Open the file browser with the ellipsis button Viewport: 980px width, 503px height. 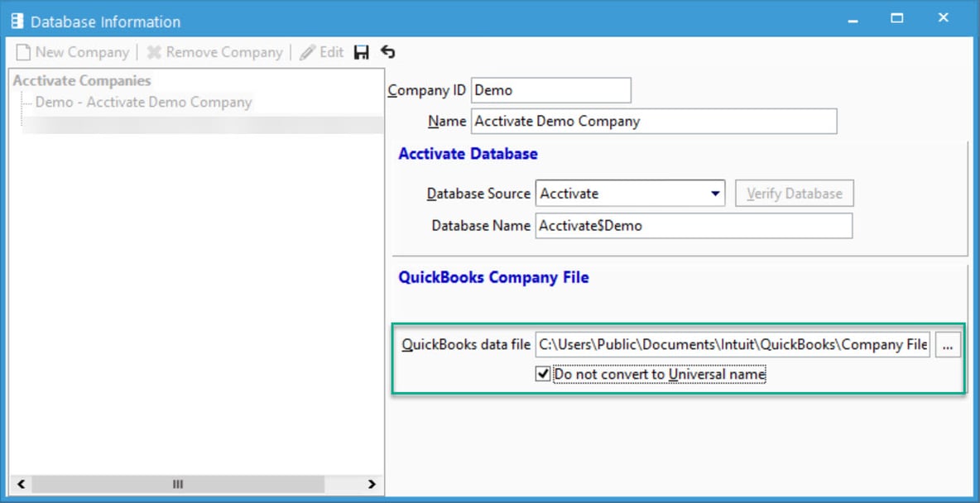tap(947, 344)
